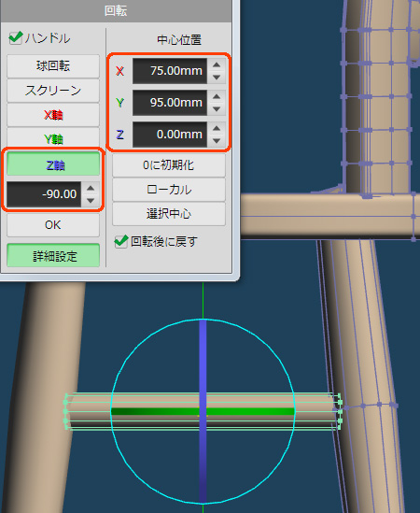Image resolution: width=420 pixels, height=513 pixels.
Task: Increase the Y center position value
Action: [x=217, y=96]
